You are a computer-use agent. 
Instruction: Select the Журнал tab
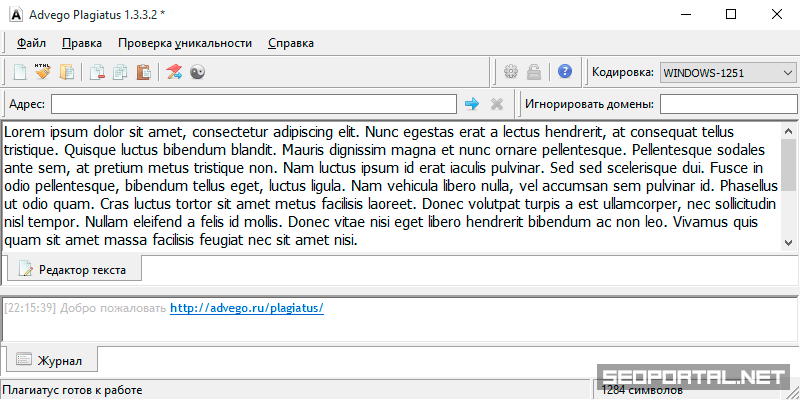tap(52, 360)
